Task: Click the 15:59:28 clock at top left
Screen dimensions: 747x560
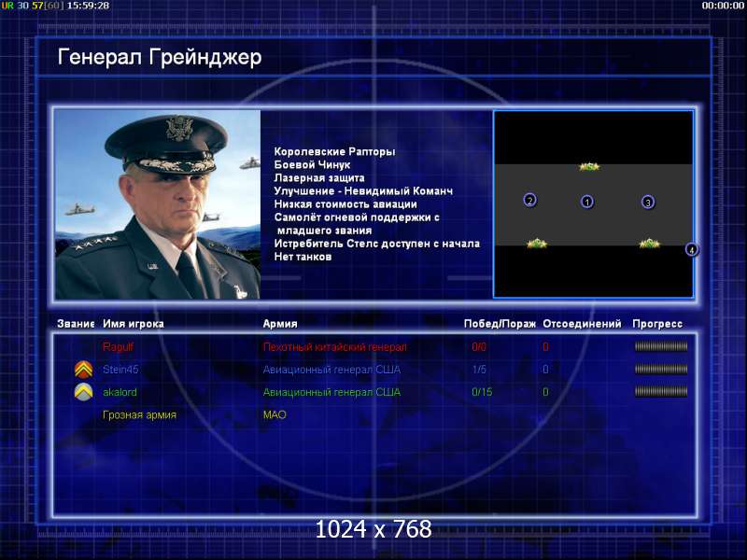Action: coord(88,6)
